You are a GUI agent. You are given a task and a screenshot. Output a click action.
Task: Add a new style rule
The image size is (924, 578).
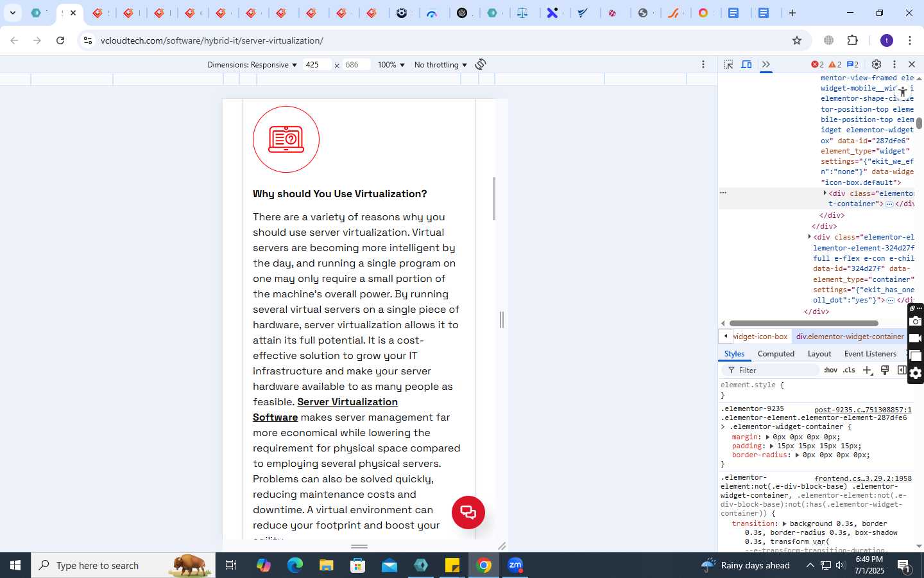[x=868, y=370]
